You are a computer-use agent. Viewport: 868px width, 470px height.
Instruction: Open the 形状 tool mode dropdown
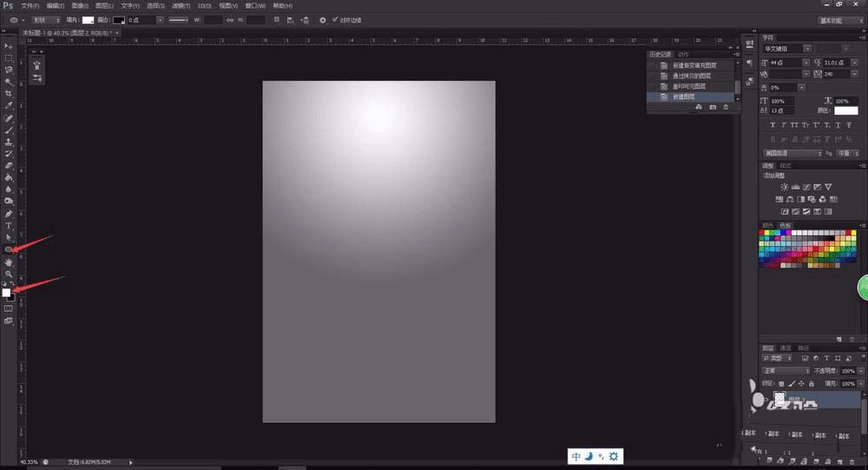(45, 19)
